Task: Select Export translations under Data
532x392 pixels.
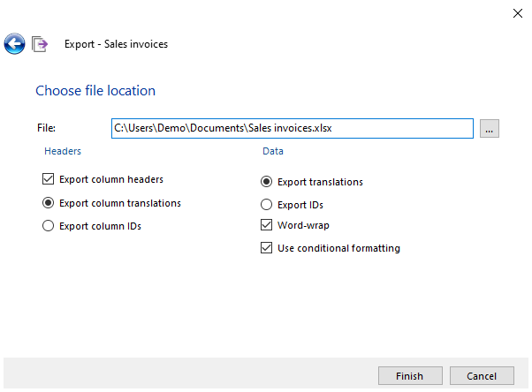Action: (267, 182)
